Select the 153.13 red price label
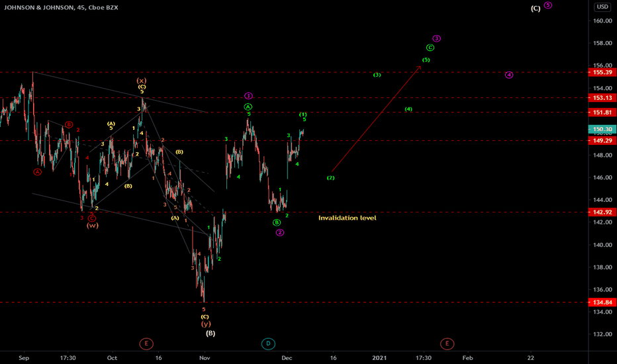This screenshot has width=617, height=364. [x=602, y=98]
